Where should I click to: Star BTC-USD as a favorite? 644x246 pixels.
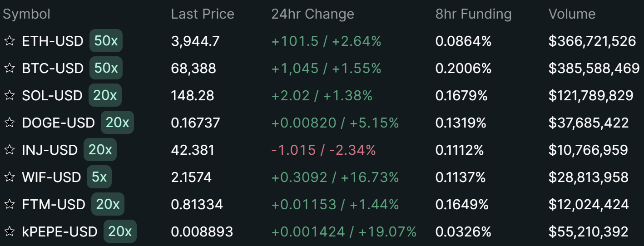pyautogui.click(x=9, y=68)
